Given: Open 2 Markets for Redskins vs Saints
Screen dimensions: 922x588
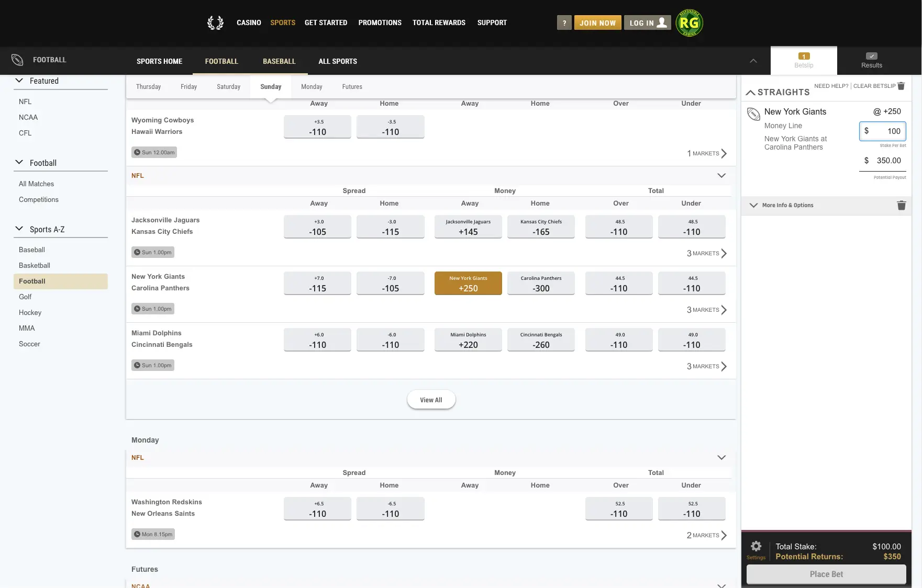Looking at the screenshot, I should pos(707,535).
